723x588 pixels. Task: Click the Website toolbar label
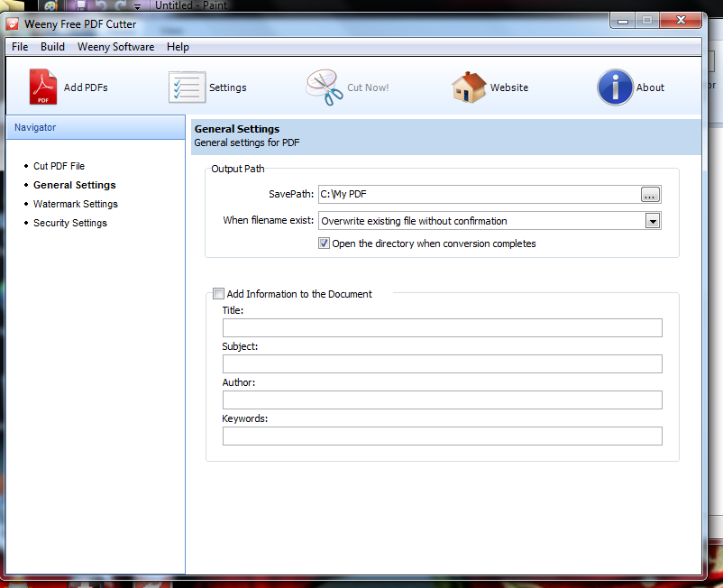coord(509,87)
